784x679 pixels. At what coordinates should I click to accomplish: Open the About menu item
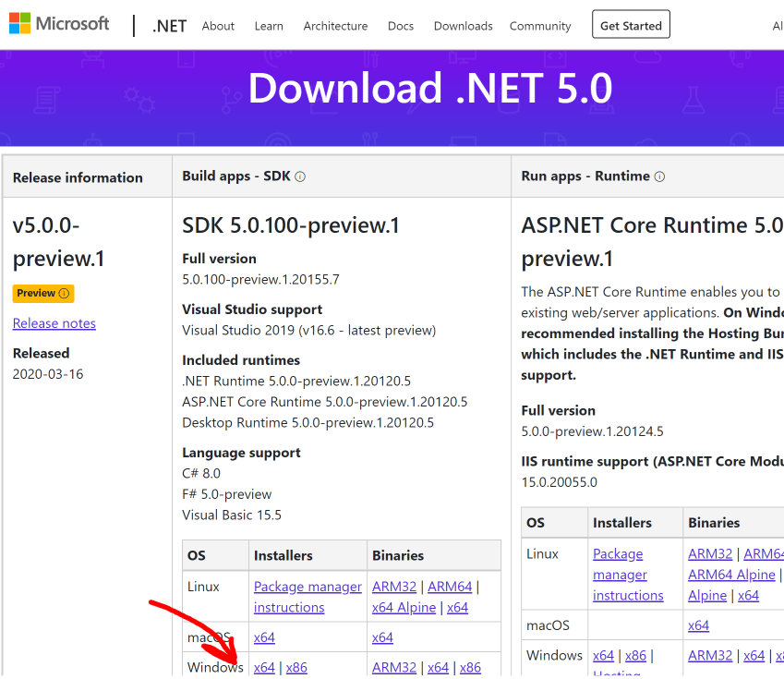pos(218,26)
